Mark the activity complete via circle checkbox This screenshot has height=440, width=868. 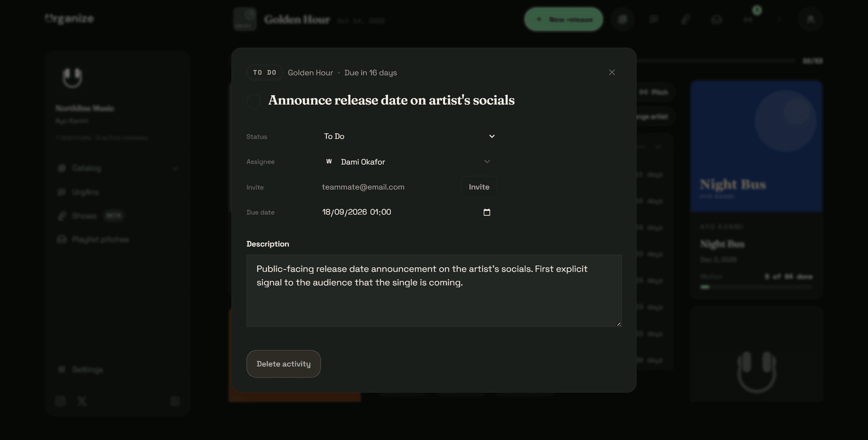[254, 101]
